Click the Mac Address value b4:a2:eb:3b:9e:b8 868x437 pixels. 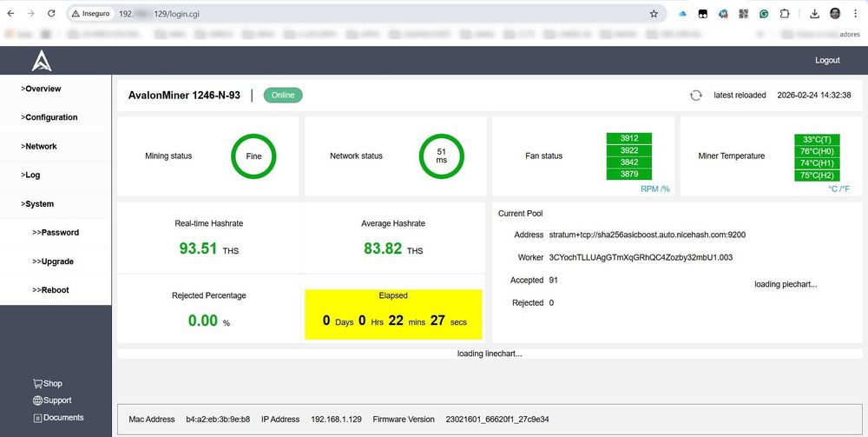pyautogui.click(x=218, y=420)
